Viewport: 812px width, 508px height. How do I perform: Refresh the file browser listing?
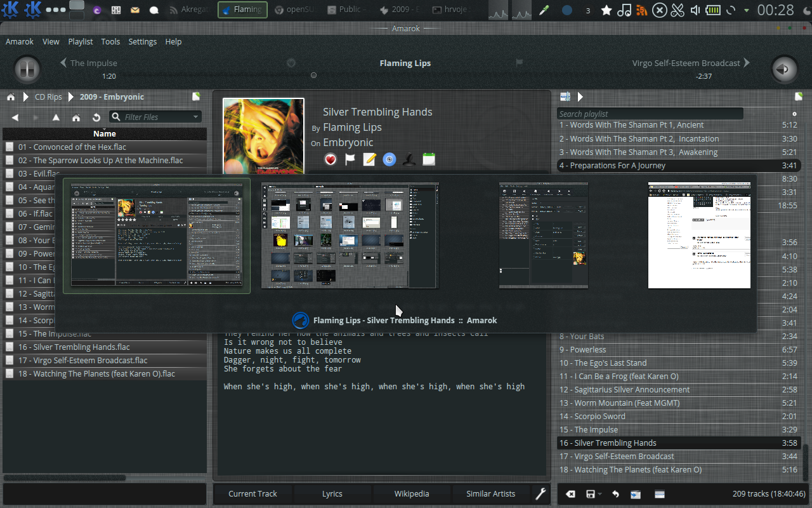click(96, 117)
